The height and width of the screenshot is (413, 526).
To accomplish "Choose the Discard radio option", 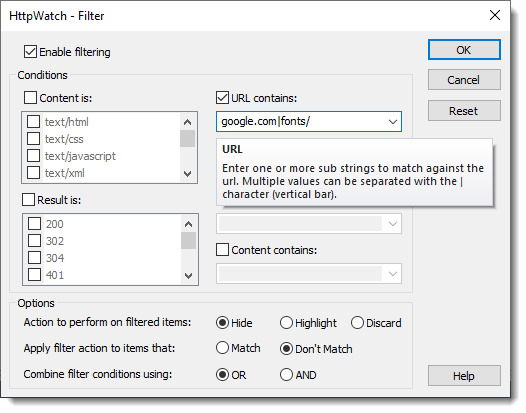I will (357, 323).
